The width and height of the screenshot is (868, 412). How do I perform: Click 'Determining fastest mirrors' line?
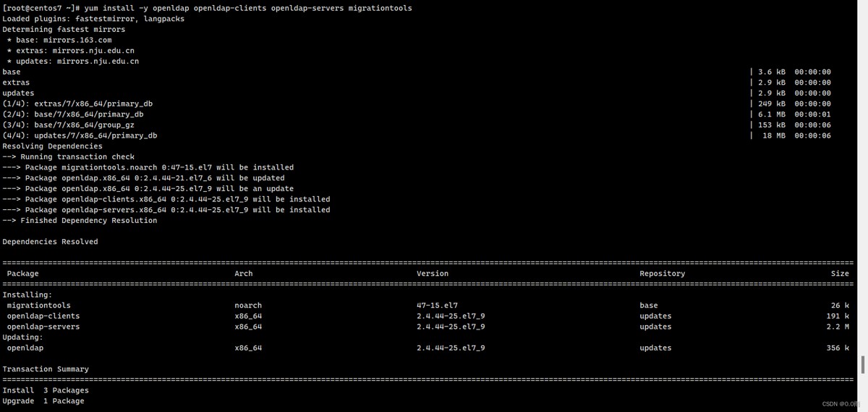[64, 30]
